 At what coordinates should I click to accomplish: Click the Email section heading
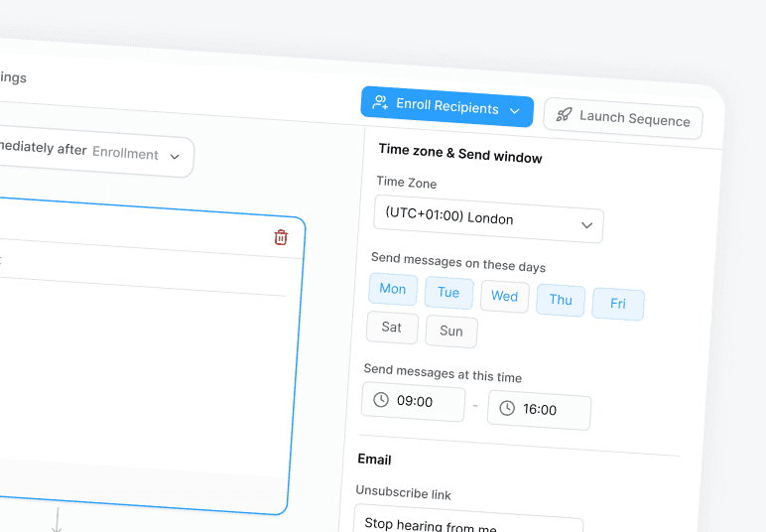[x=375, y=460]
